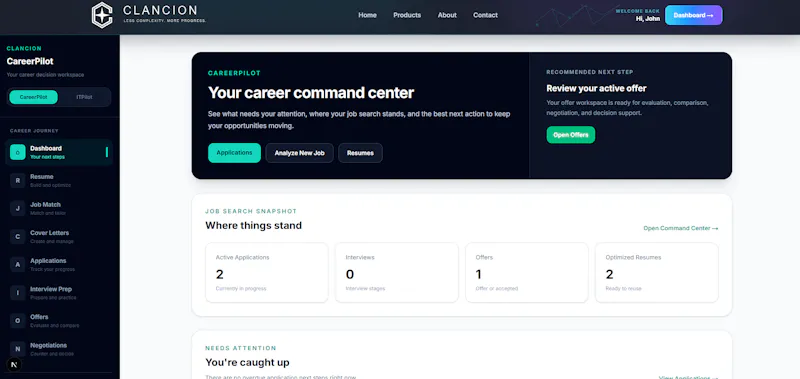Viewport: 800px width, 379px height.
Task: Select the Negotiations sidebar label
Action: pos(48,345)
